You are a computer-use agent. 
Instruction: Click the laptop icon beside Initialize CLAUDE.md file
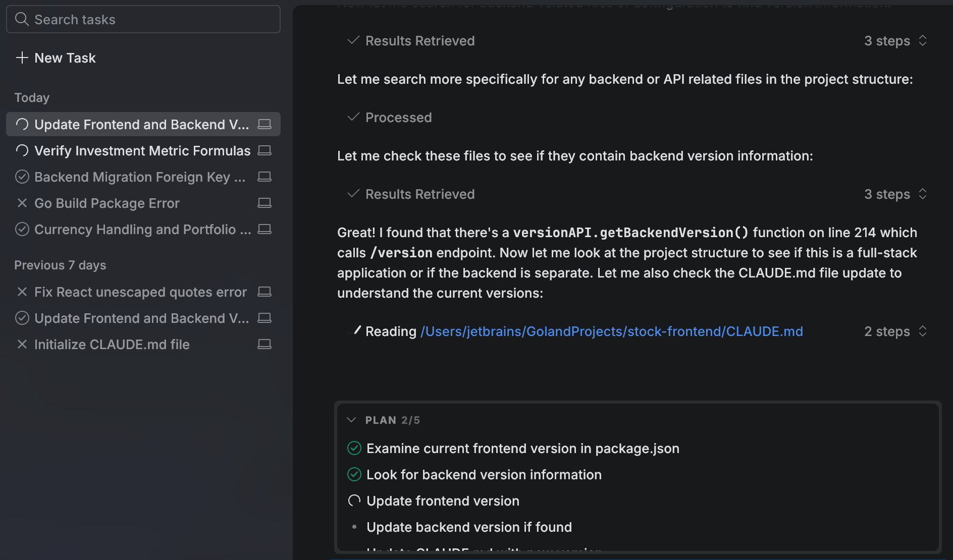point(264,344)
